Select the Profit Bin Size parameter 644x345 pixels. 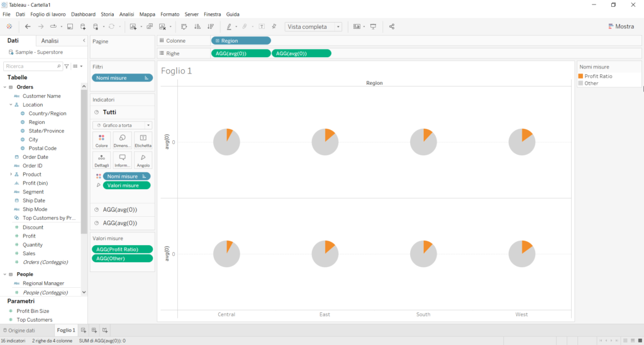(33, 311)
